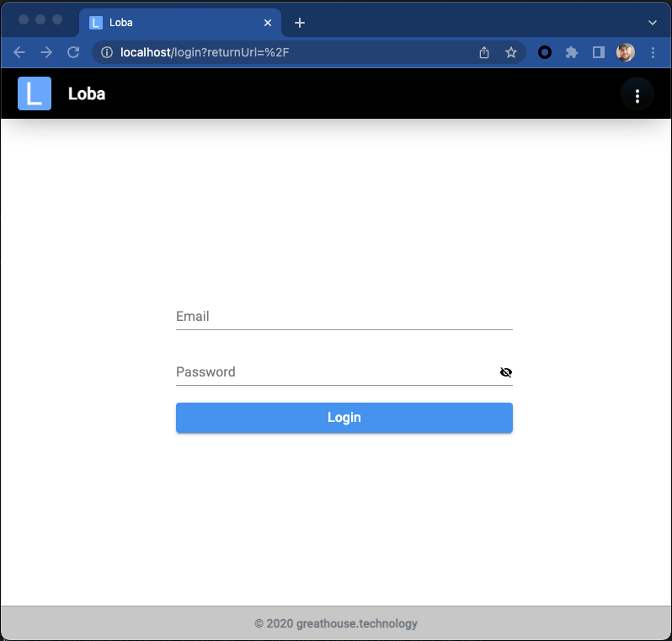Click the address bar URL

[205, 52]
